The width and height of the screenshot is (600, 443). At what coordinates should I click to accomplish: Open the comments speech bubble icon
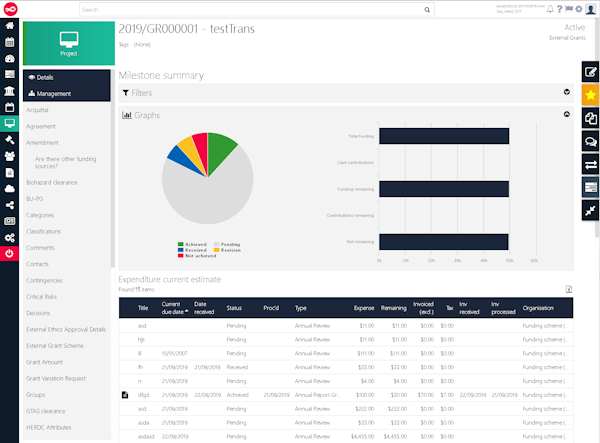point(591,141)
